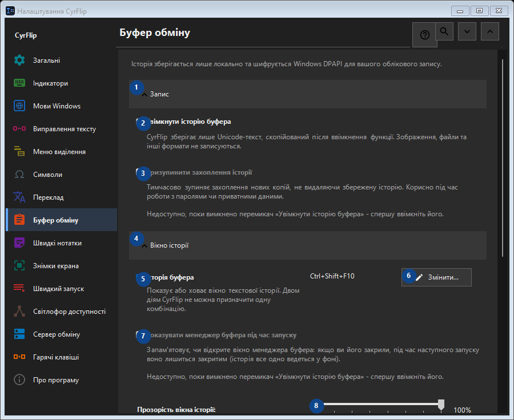
Task: Open the omega icon for Символи
Action: 19,174
